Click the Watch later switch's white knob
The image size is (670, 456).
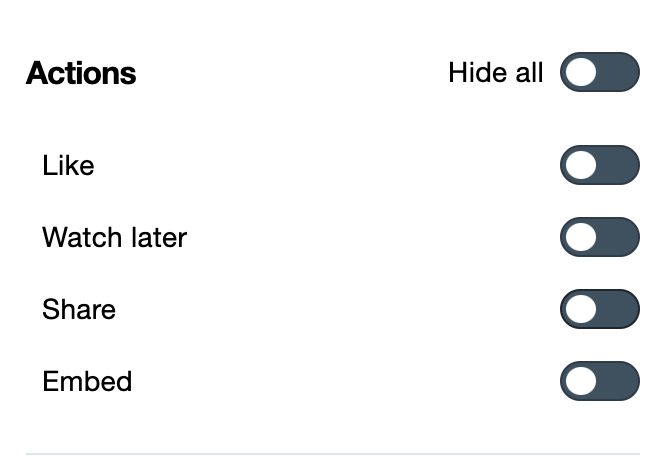581,237
